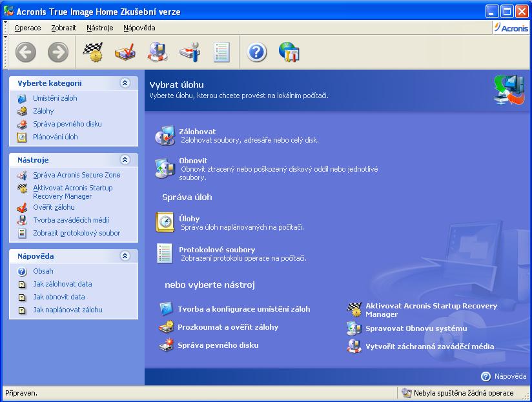Click sidebar Aktivovat Acronis Startup Recovery Manager link

click(72, 192)
